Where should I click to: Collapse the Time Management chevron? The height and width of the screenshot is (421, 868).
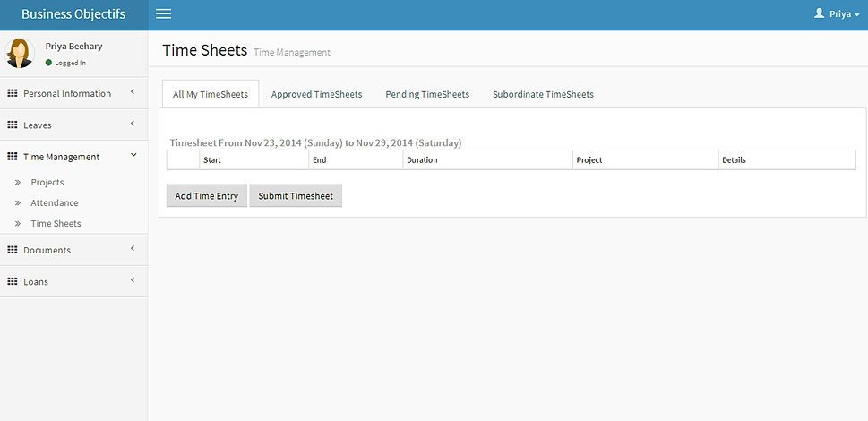133,155
